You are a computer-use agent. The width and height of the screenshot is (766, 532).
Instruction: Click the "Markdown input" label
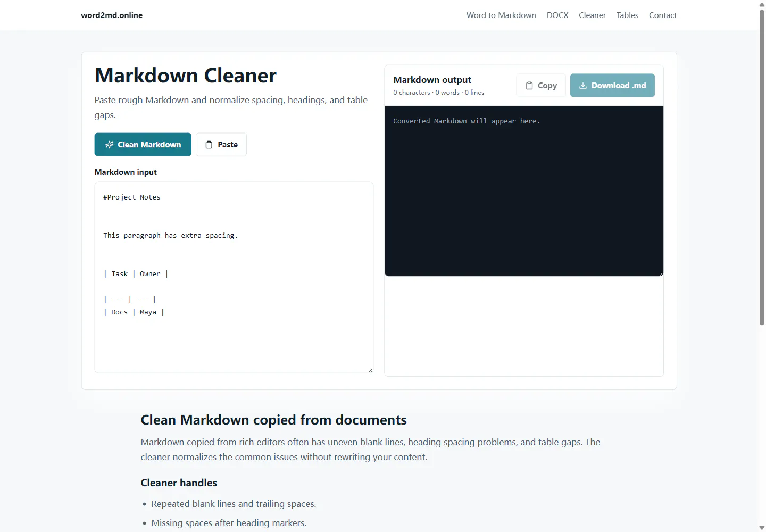(126, 172)
